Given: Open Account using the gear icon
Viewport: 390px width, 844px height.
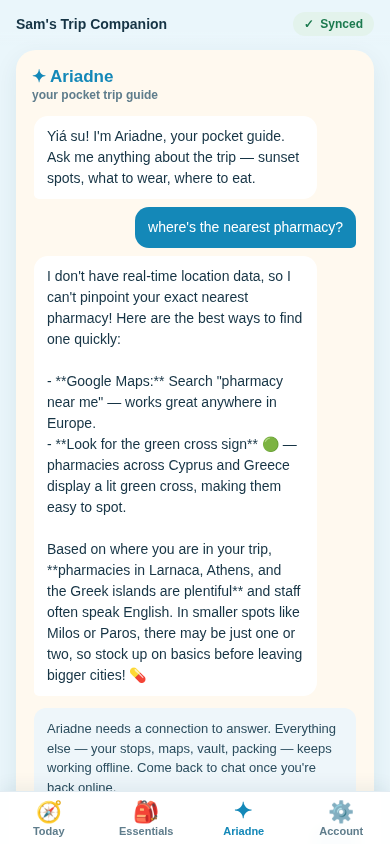Looking at the screenshot, I should pyautogui.click(x=341, y=812).
